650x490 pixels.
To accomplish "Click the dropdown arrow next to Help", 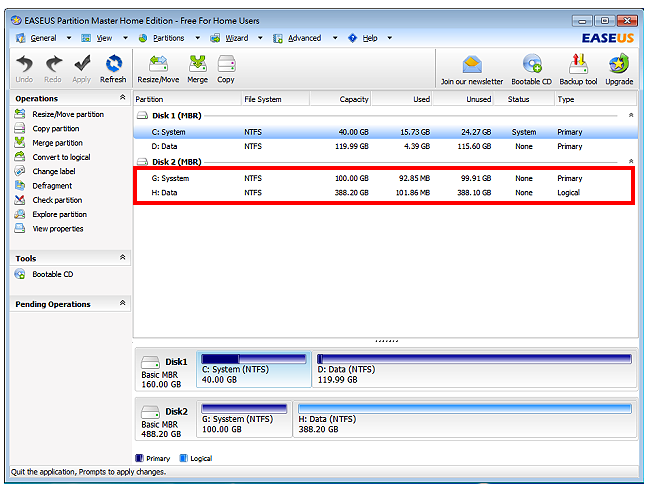I will pos(390,38).
